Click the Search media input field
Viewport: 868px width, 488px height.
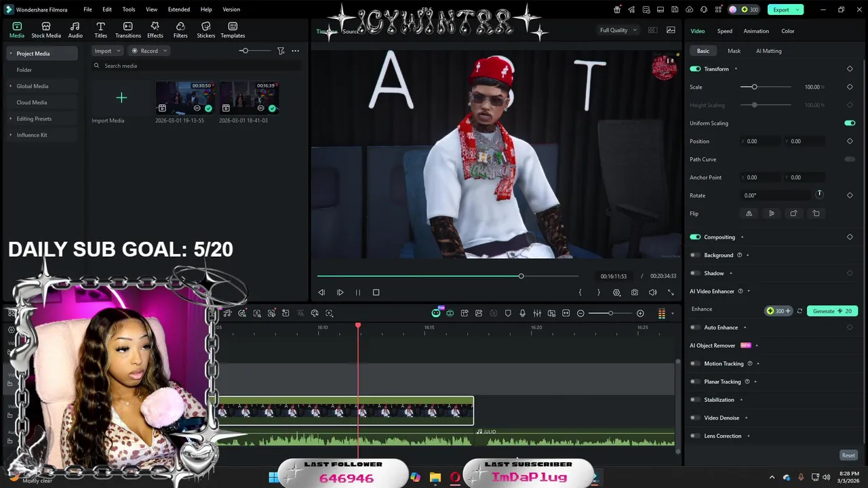[197, 66]
